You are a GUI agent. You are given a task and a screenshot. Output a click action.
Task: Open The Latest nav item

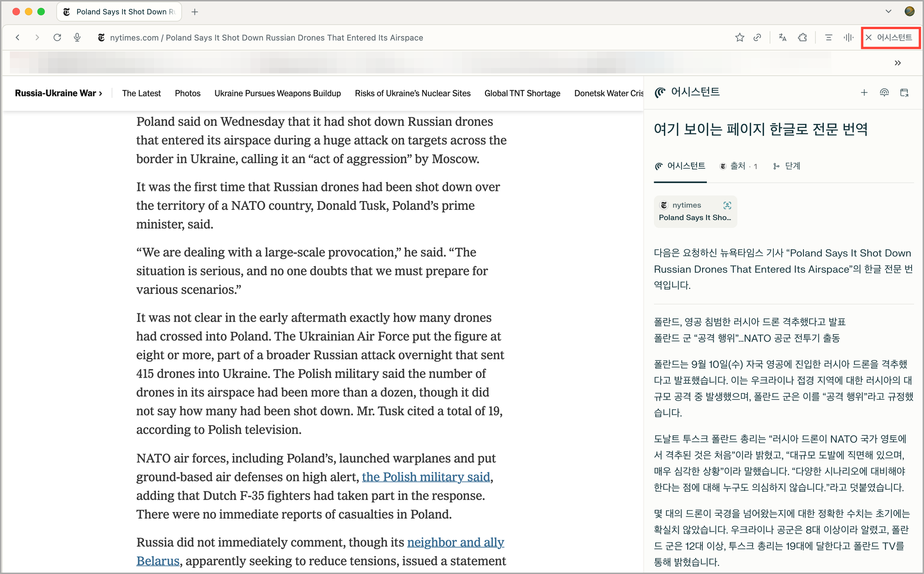point(141,93)
